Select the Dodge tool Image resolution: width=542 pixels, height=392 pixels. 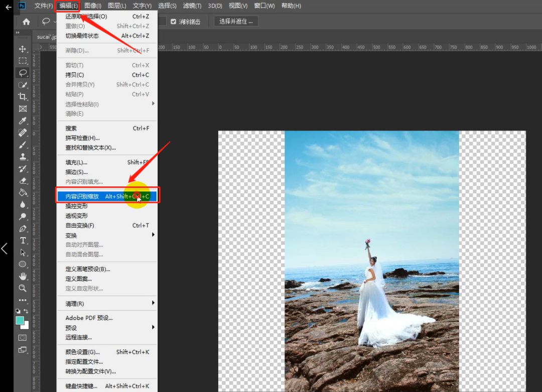[23, 217]
